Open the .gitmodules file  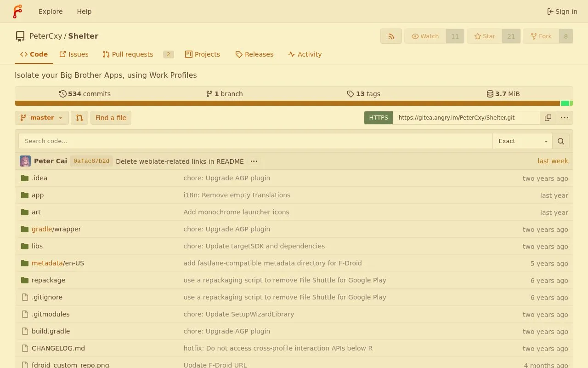tap(51, 314)
